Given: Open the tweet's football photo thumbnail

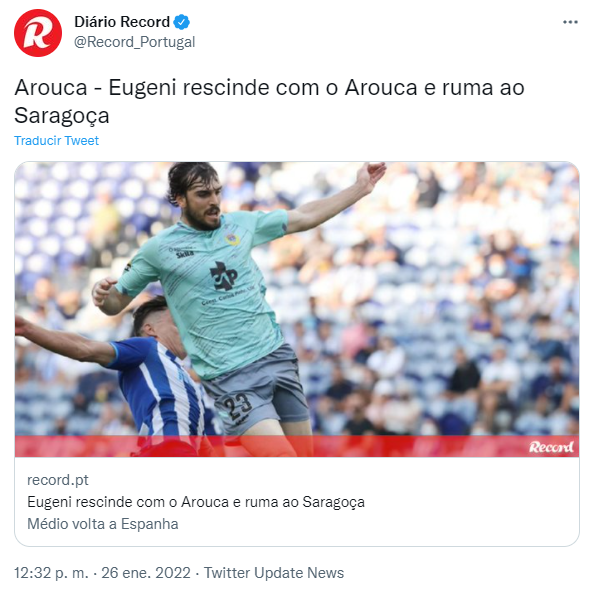Looking at the screenshot, I should (x=297, y=309).
